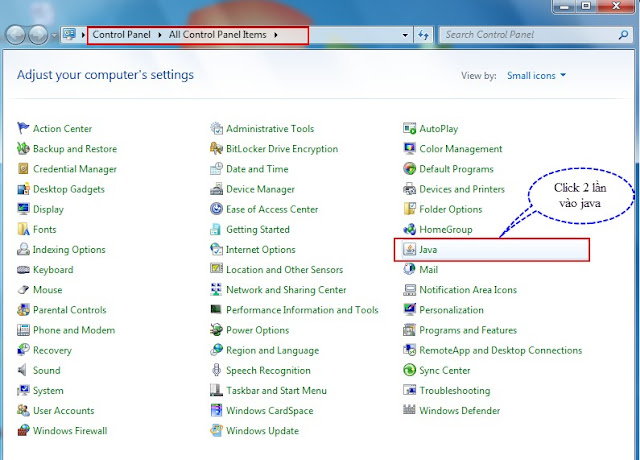The image size is (640, 460).
Task: Click the search magnifier icon
Action: point(623,35)
